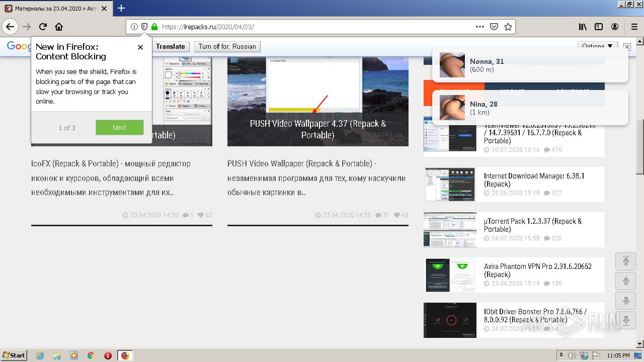Toggle the Firefox sidebar view

599,27
